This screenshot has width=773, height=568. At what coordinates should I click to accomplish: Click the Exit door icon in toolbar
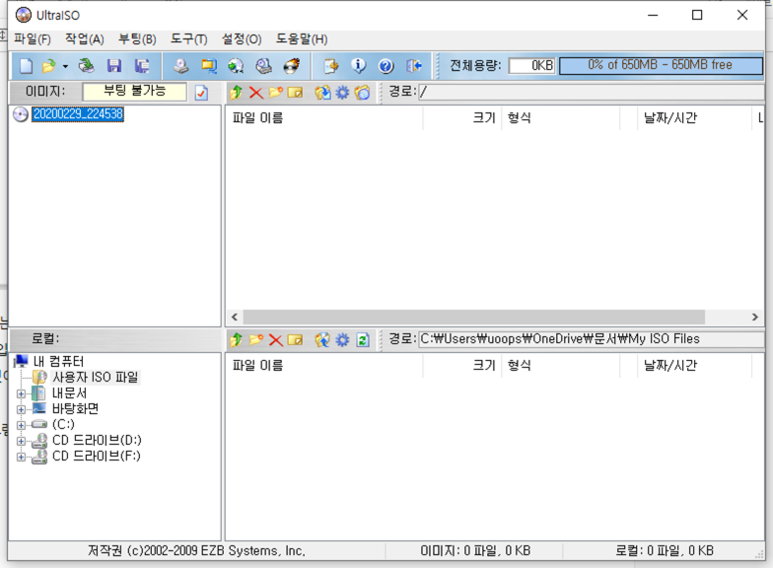tap(414, 66)
